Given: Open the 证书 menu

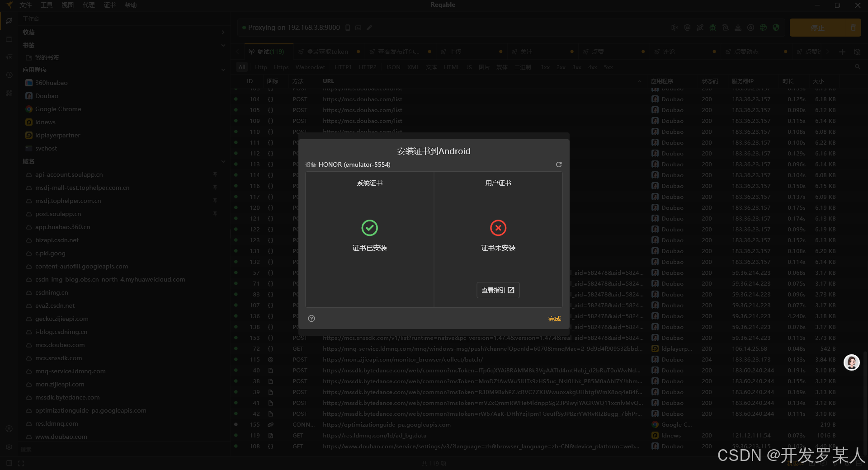Looking at the screenshot, I should (x=109, y=5).
